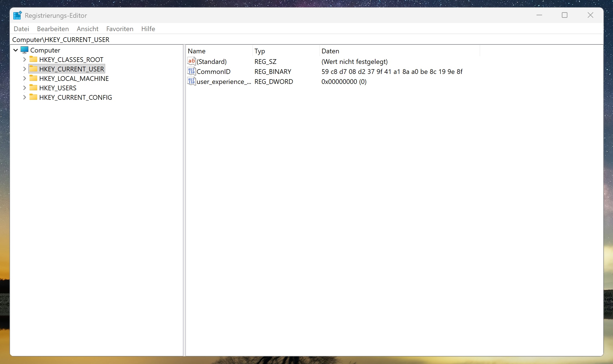Click the REG_SZ type cell
The width and height of the screenshot is (613, 364).
pyautogui.click(x=265, y=61)
